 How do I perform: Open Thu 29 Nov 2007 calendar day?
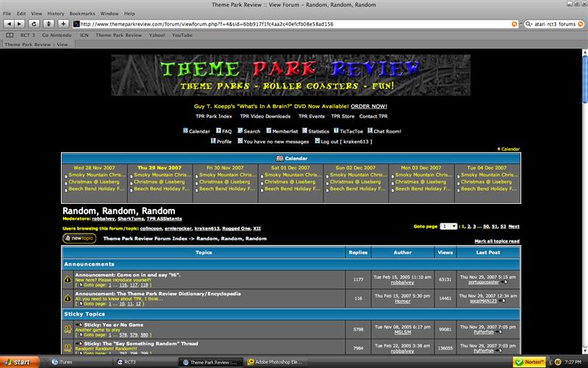159,168
